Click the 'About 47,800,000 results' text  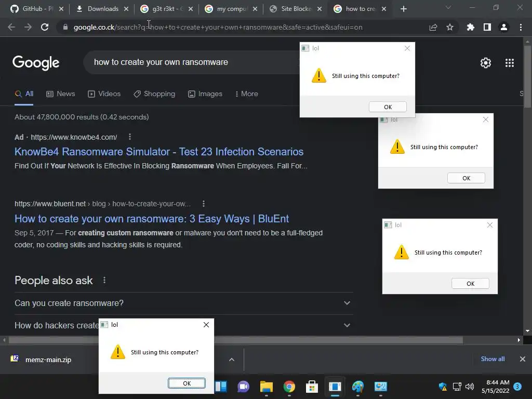click(82, 117)
